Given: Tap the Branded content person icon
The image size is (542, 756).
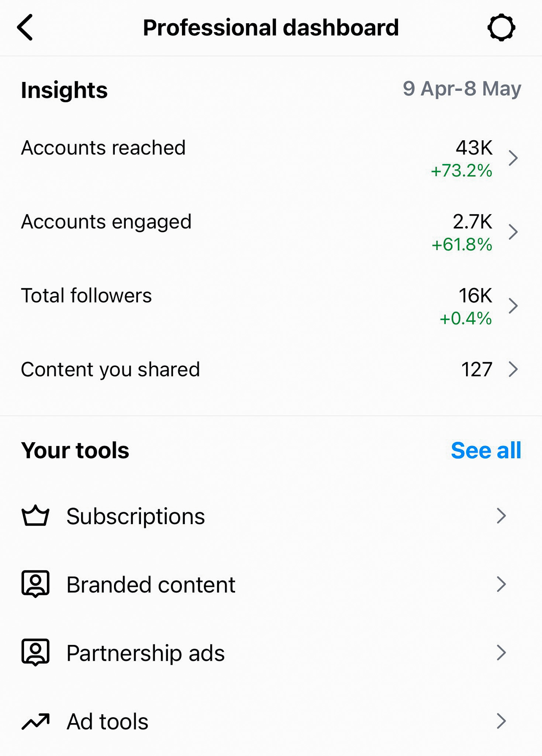Looking at the screenshot, I should [x=35, y=584].
